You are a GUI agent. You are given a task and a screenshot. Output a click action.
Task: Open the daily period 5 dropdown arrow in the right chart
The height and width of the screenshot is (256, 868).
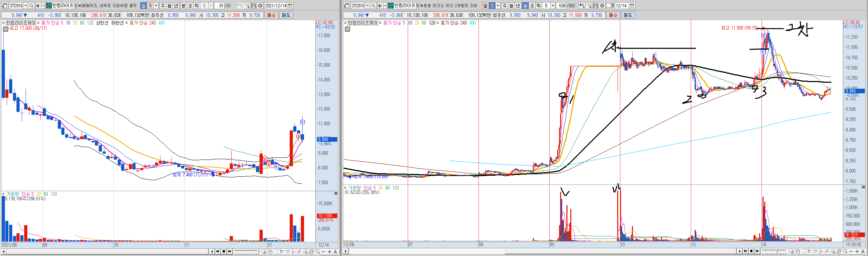tap(498, 6)
